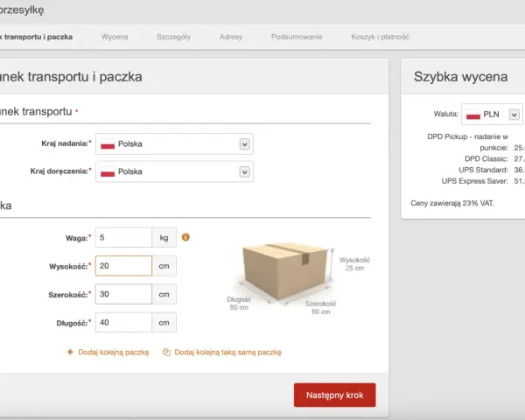Click the UPS Express Saver price row

pyautogui.click(x=483, y=181)
